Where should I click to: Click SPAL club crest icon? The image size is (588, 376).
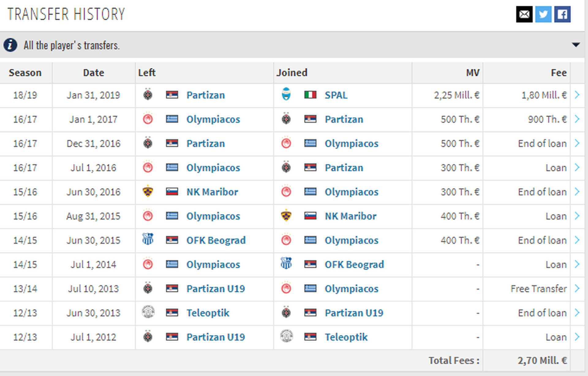286,94
